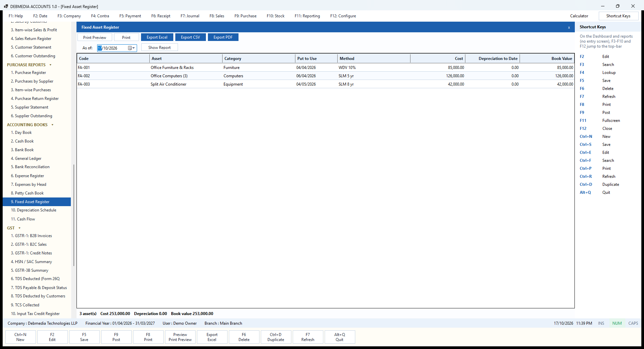Export the register to Excel

click(157, 37)
